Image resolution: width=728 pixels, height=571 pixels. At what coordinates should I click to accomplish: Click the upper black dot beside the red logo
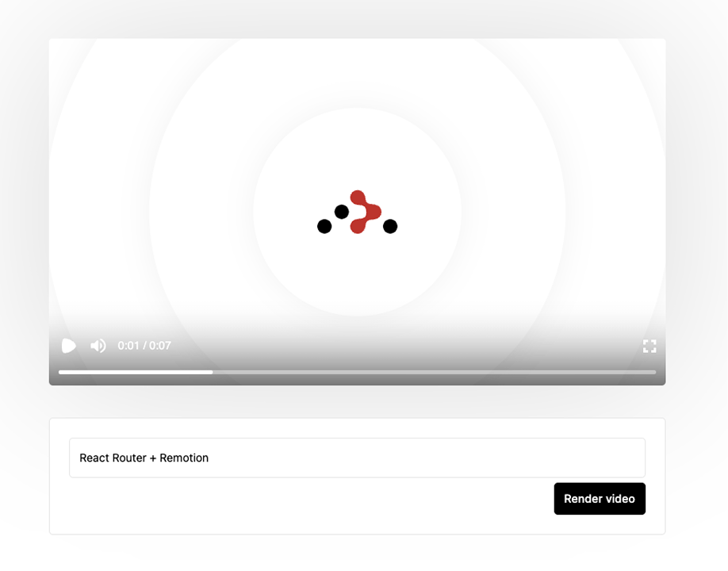tap(342, 212)
